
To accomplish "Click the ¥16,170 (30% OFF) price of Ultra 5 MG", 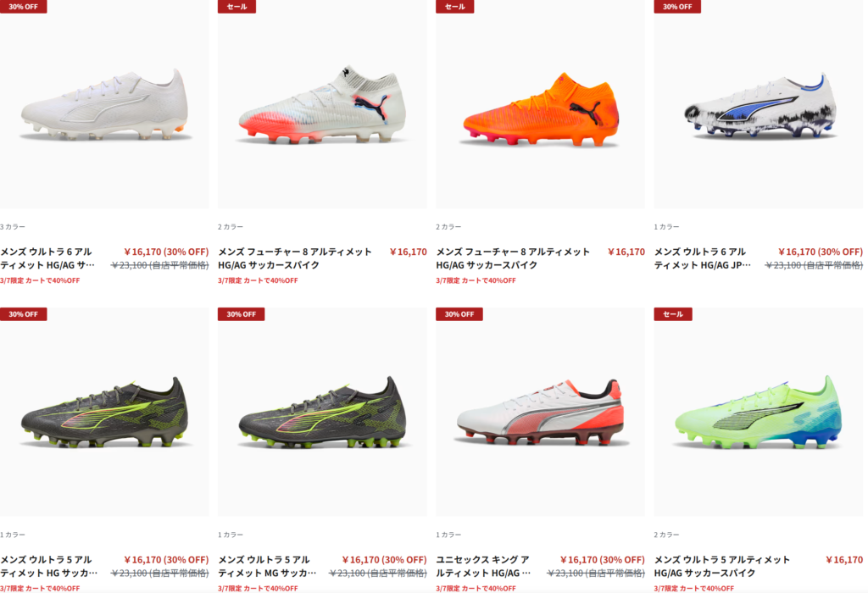I will 384,560.
